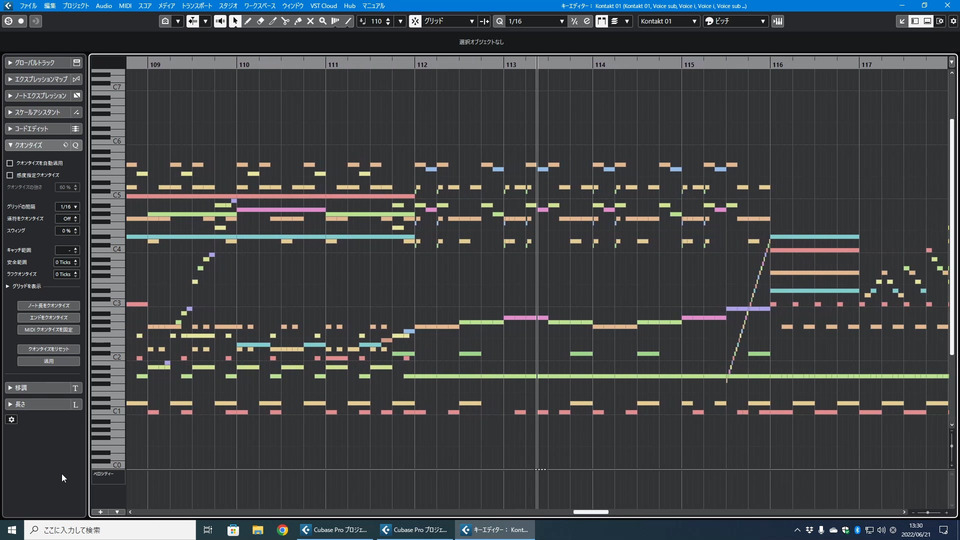Click the horizontal scrollbar thumb at bottom

(x=591, y=512)
